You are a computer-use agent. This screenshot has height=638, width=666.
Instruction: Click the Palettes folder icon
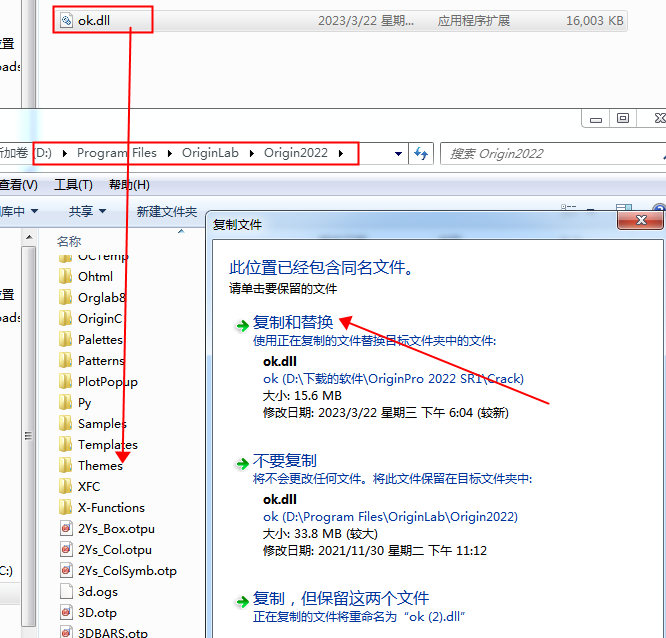pyautogui.click(x=65, y=339)
